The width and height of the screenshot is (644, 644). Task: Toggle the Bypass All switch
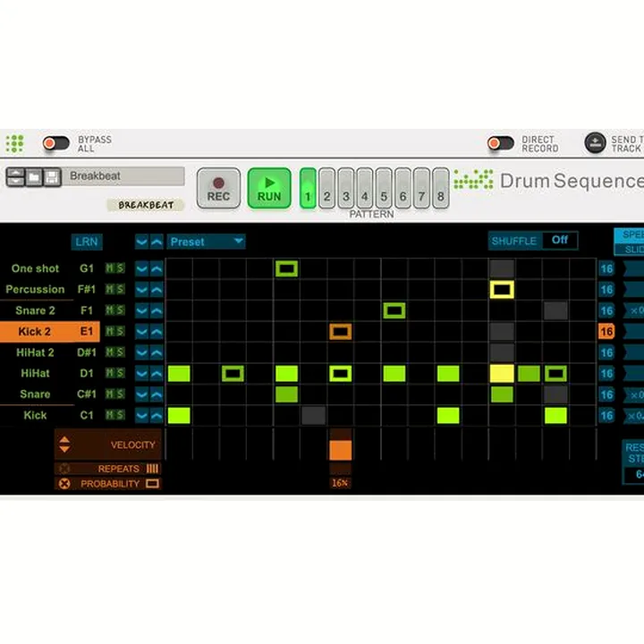tap(55, 143)
